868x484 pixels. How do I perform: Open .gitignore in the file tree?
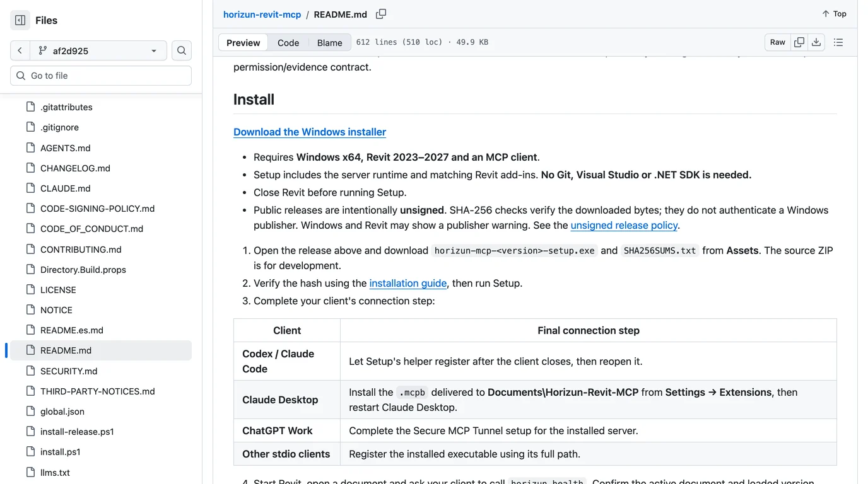coord(101,127)
